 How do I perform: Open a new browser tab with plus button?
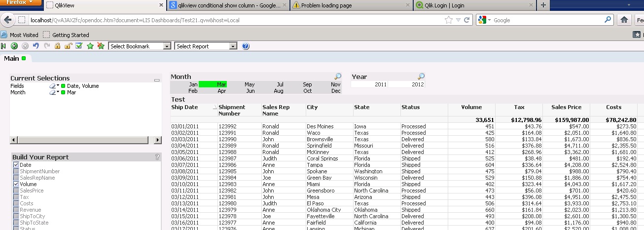click(543, 5)
